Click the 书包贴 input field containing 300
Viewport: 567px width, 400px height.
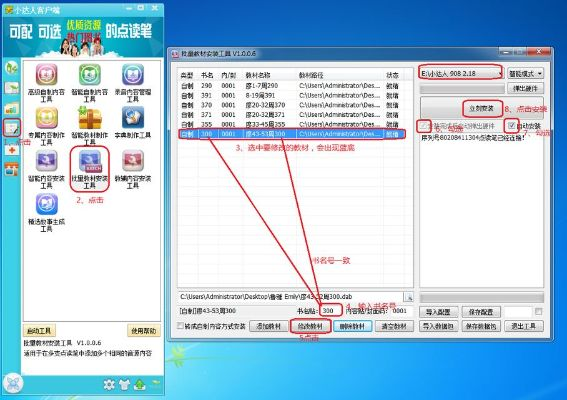331,311
